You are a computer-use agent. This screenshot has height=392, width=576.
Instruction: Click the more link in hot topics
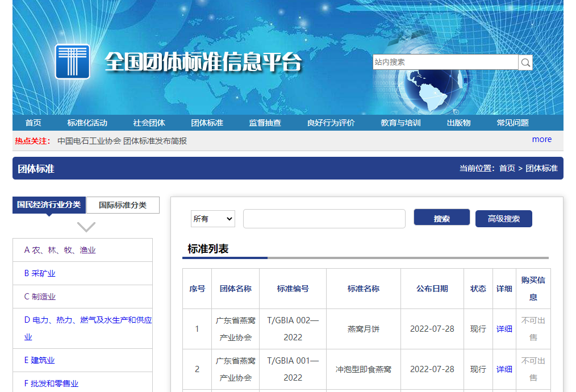pos(541,139)
